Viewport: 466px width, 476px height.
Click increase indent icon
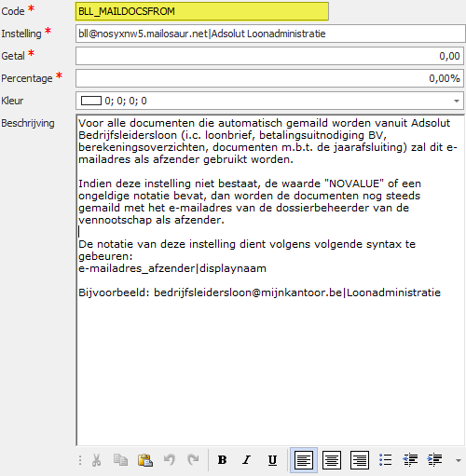click(x=434, y=460)
